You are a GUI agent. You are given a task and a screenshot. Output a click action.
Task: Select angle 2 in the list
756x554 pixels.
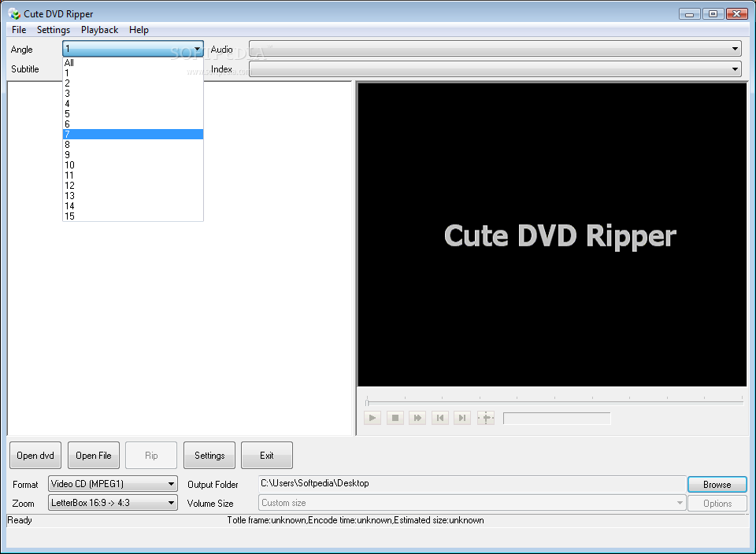pos(133,83)
